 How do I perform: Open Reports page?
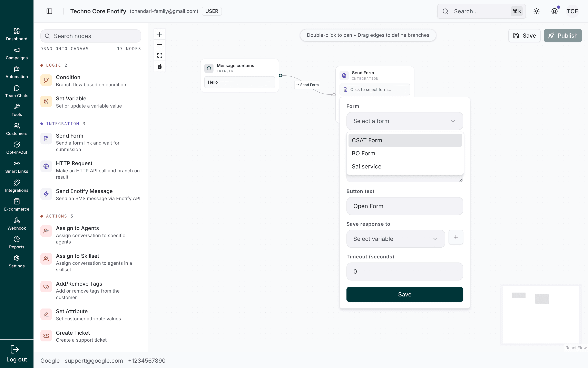[x=17, y=242]
